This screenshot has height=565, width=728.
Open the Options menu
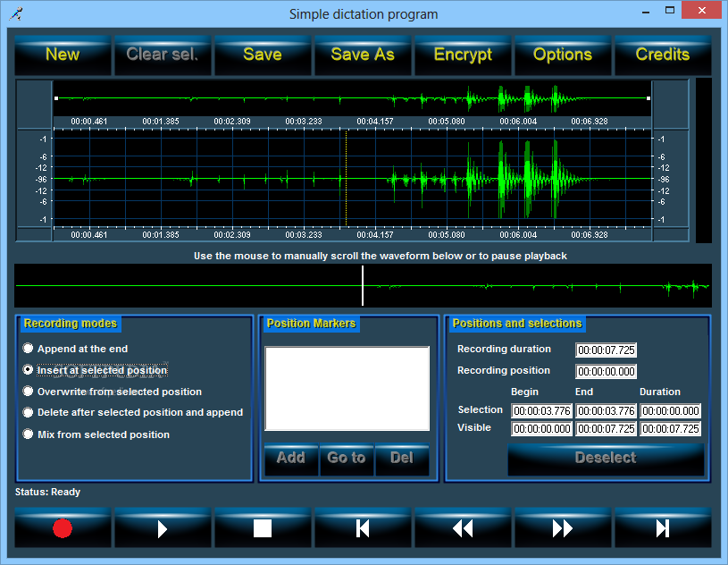563,55
